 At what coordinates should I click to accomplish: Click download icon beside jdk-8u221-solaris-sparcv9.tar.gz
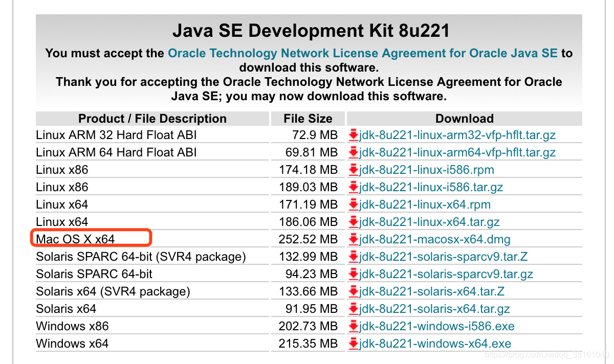point(353,275)
